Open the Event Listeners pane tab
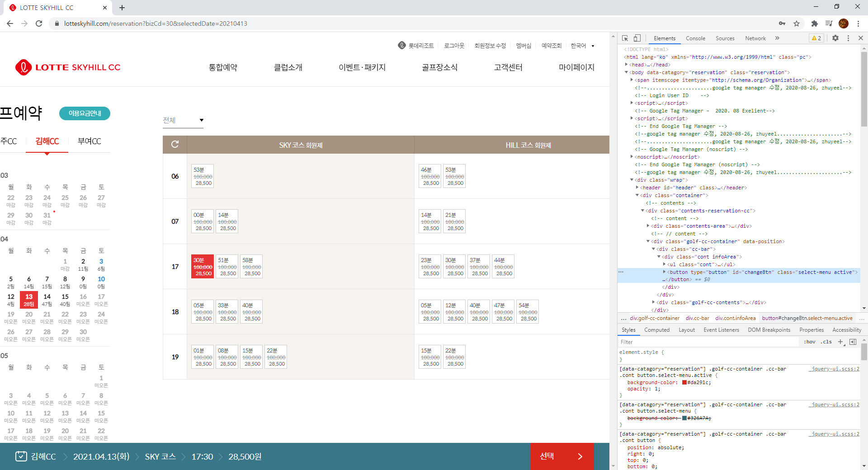This screenshot has height=470, width=868. click(721, 330)
